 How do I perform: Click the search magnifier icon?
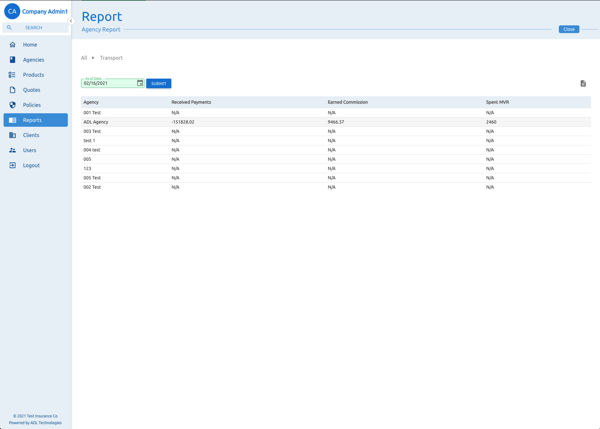(9, 28)
